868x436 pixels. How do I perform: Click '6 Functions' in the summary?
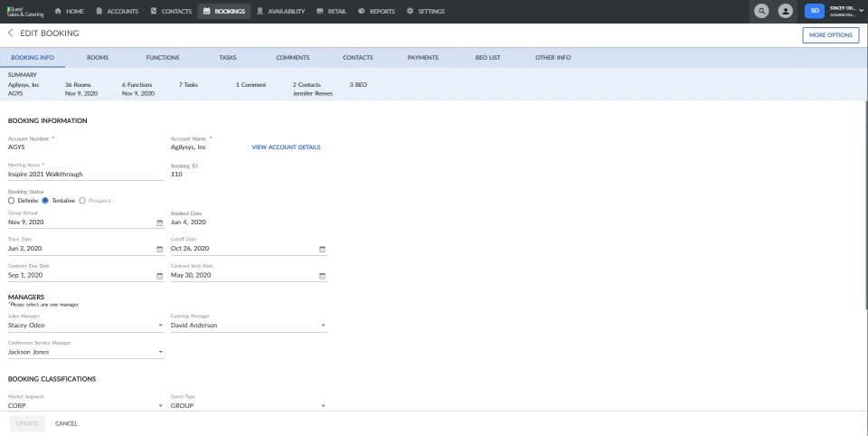(x=137, y=85)
